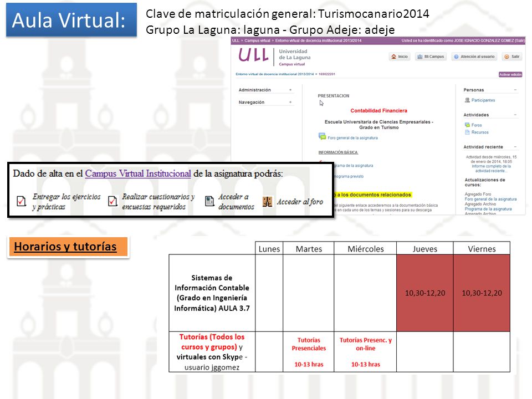Open Programa de la asignatura under Actualizaciones
This screenshot has height=399, width=532.
click(x=488, y=209)
